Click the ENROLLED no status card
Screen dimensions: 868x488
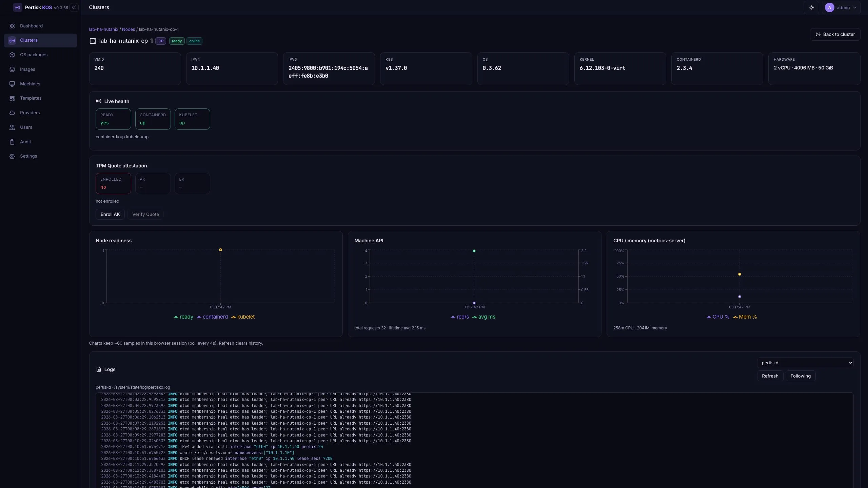(x=113, y=183)
